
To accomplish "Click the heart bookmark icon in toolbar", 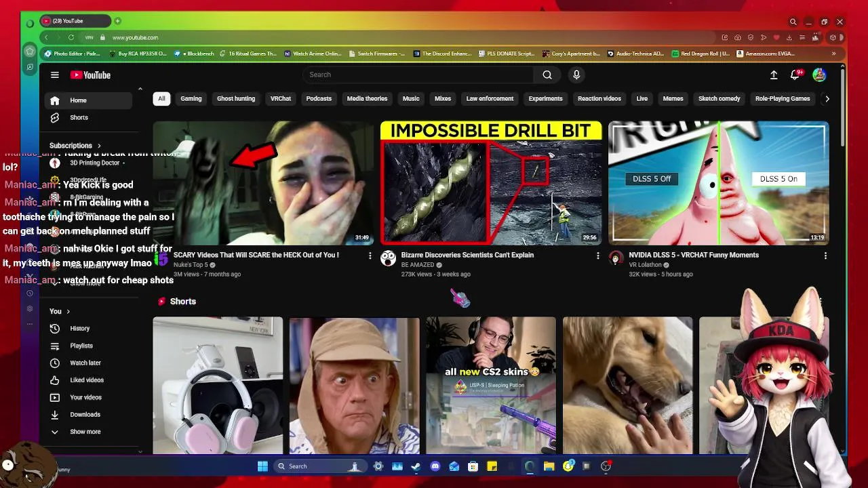I will (x=776, y=37).
